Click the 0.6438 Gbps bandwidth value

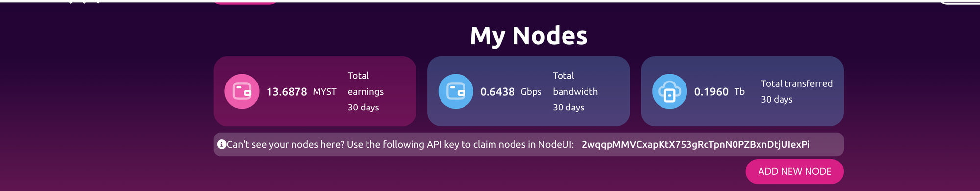coord(497,92)
